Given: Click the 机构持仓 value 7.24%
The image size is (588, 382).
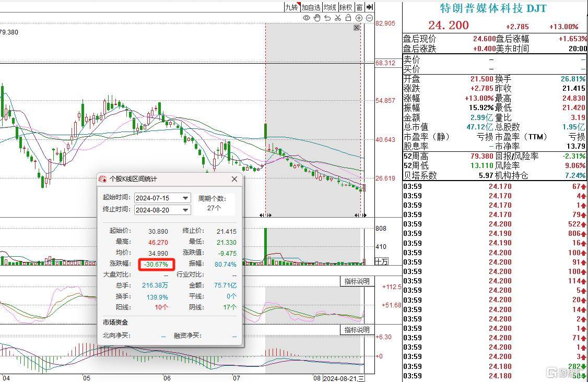Looking at the screenshot, I should [x=575, y=175].
